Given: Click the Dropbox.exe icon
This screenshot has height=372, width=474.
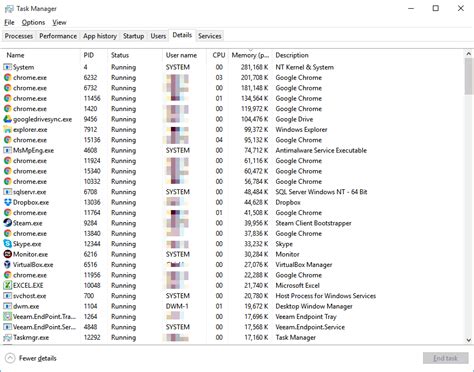Looking at the screenshot, I should pos(7,202).
